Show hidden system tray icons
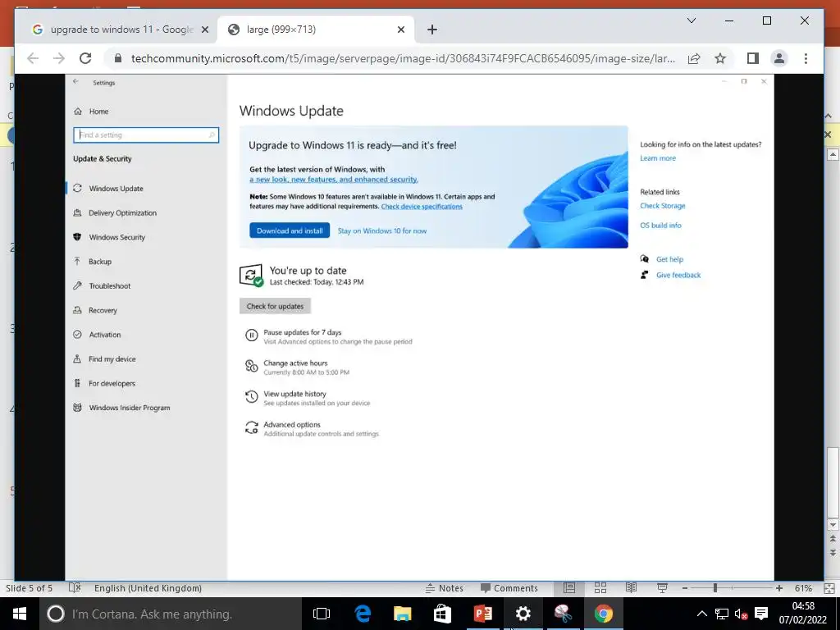 702,614
